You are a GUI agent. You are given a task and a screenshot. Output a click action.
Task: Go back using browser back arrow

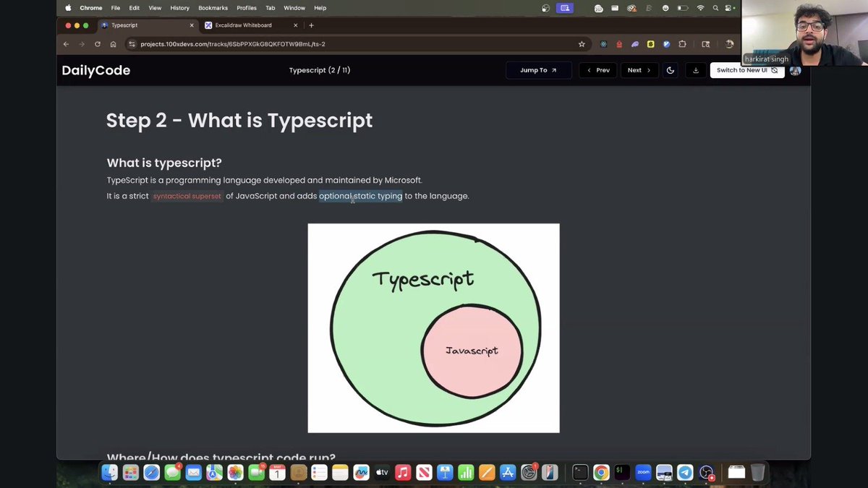click(x=66, y=44)
